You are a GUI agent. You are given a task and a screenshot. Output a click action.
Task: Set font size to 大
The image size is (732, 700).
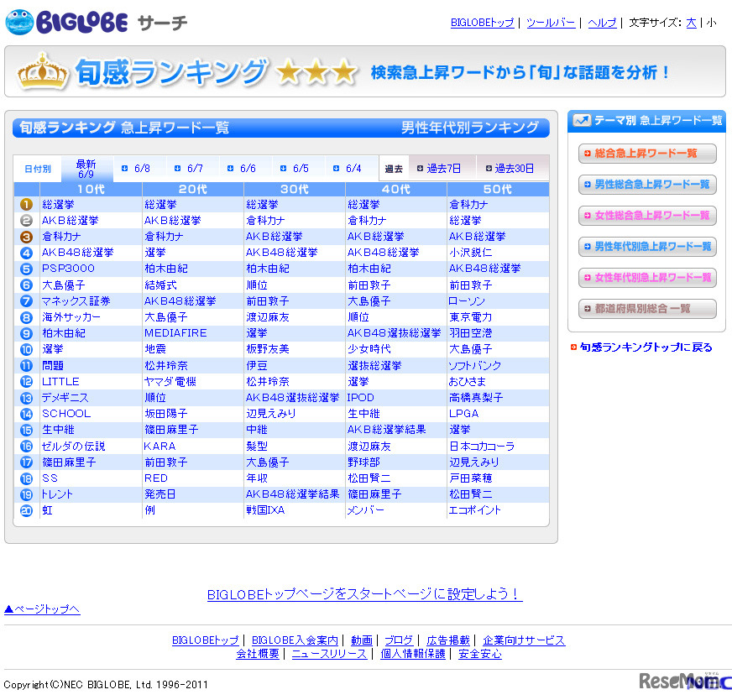691,23
